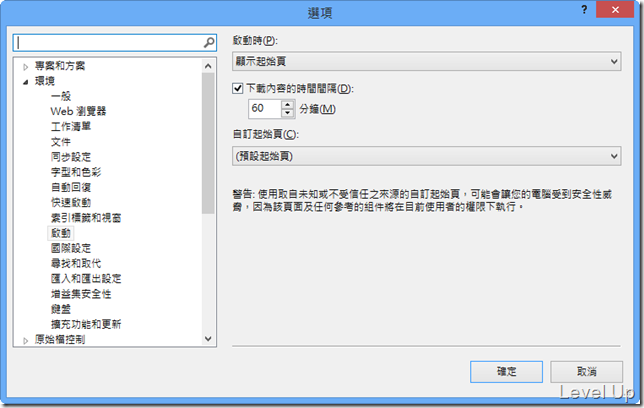Decrease minutes with spinner down arrow
The height and width of the screenshot is (408, 644).
(288, 113)
